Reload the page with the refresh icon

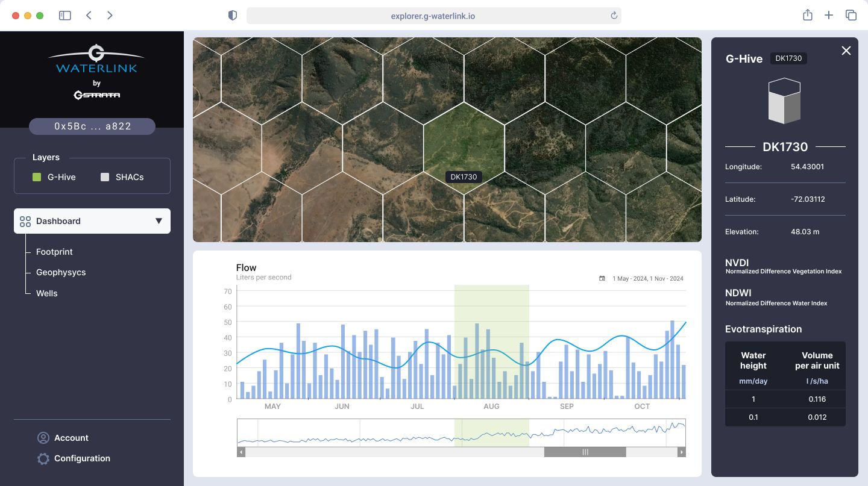point(614,16)
